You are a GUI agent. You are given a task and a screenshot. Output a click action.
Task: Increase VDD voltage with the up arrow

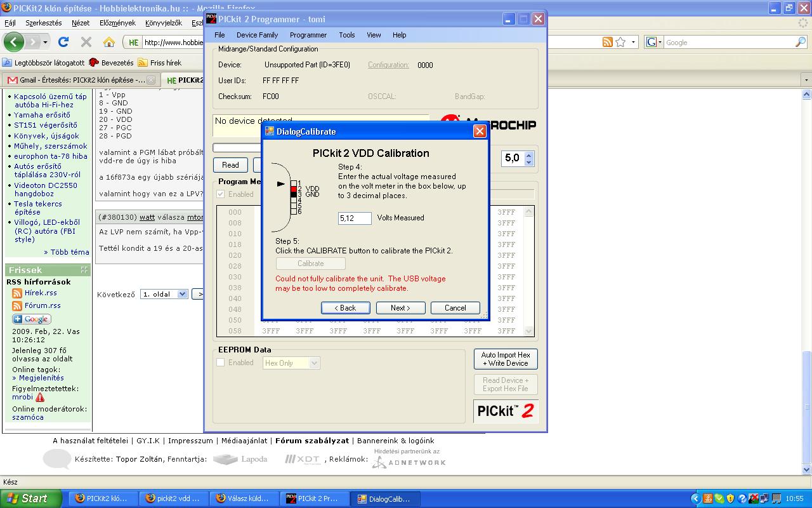pyautogui.click(x=529, y=154)
